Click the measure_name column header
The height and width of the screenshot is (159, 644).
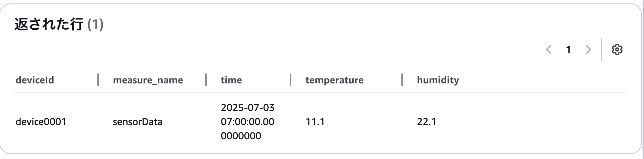click(x=148, y=80)
